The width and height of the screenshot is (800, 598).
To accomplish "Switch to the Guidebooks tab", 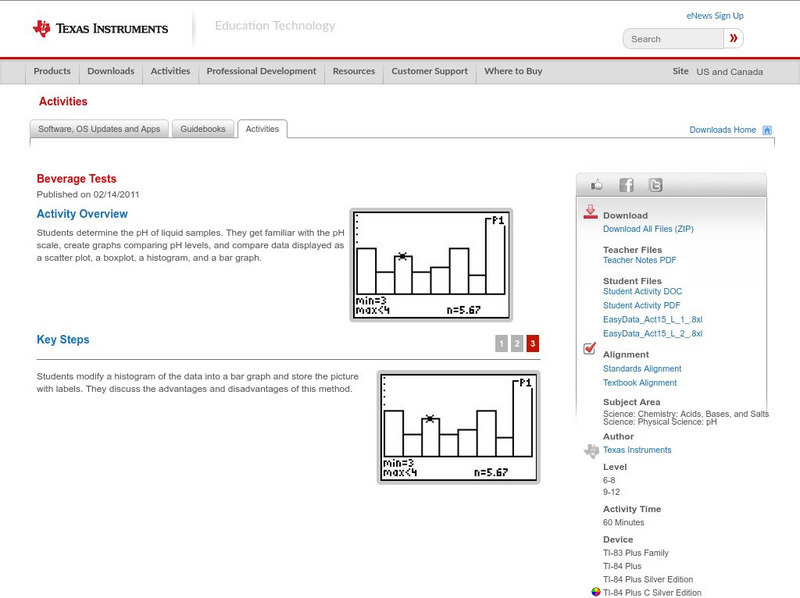I will pos(204,129).
